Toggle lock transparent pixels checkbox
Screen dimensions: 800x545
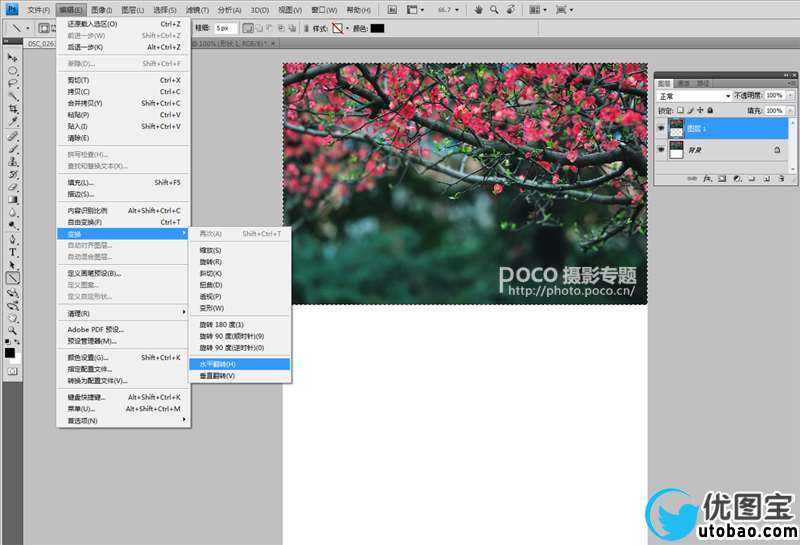tap(680, 110)
